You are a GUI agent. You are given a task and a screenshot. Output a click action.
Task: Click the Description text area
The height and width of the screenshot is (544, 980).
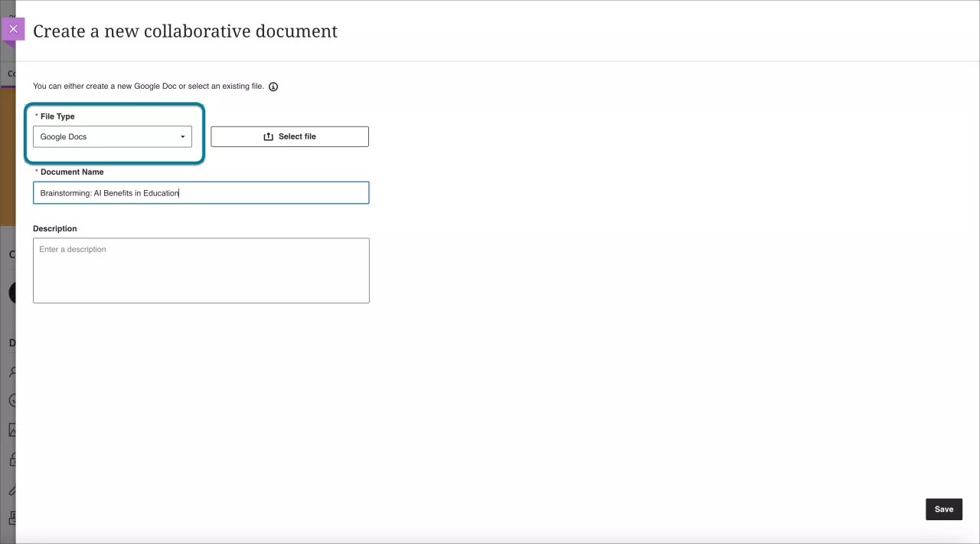click(201, 270)
